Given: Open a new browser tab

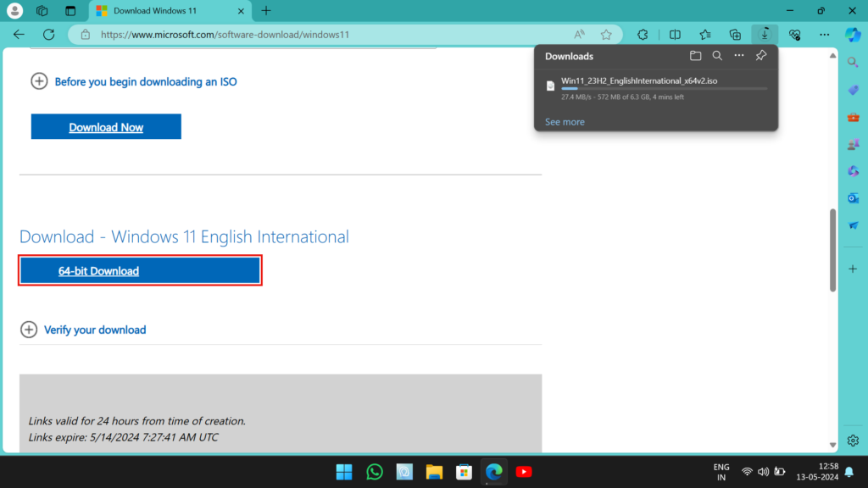Looking at the screenshot, I should [x=266, y=10].
